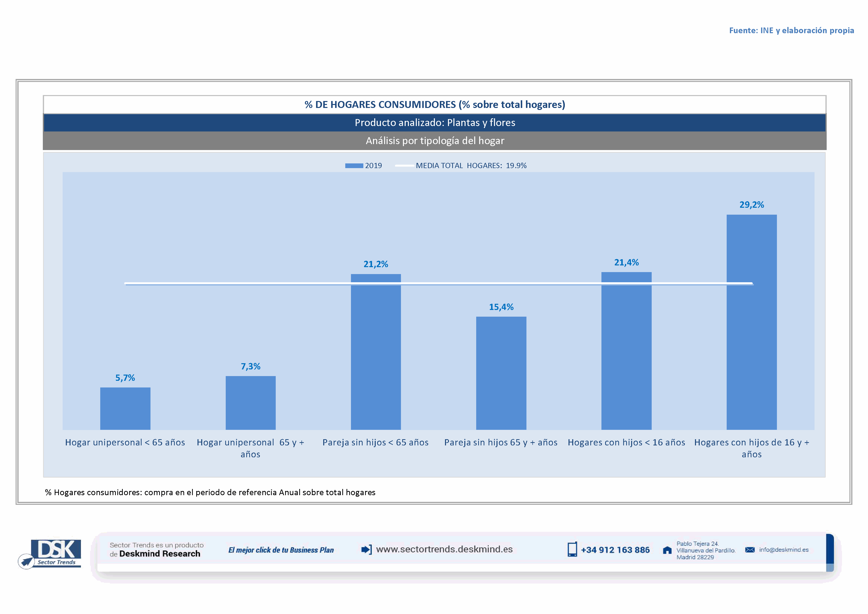The height and width of the screenshot is (614, 868).
Task: Click the 2019 blue legend swatch
Action: (x=354, y=166)
